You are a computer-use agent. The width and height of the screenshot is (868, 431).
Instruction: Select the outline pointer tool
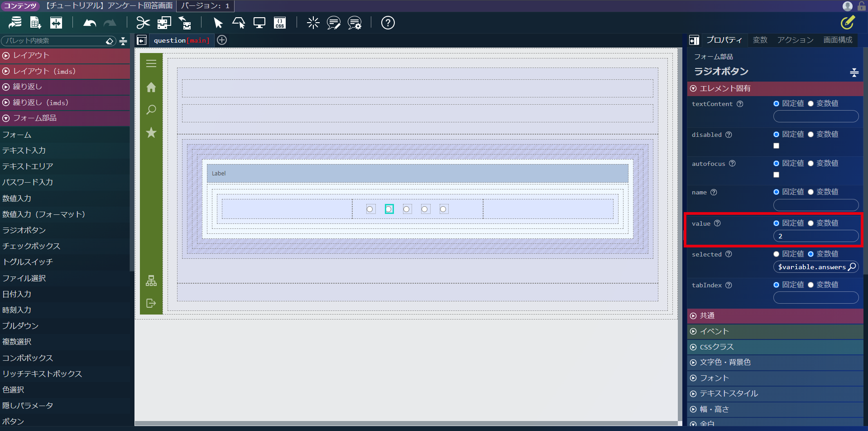[x=239, y=23]
